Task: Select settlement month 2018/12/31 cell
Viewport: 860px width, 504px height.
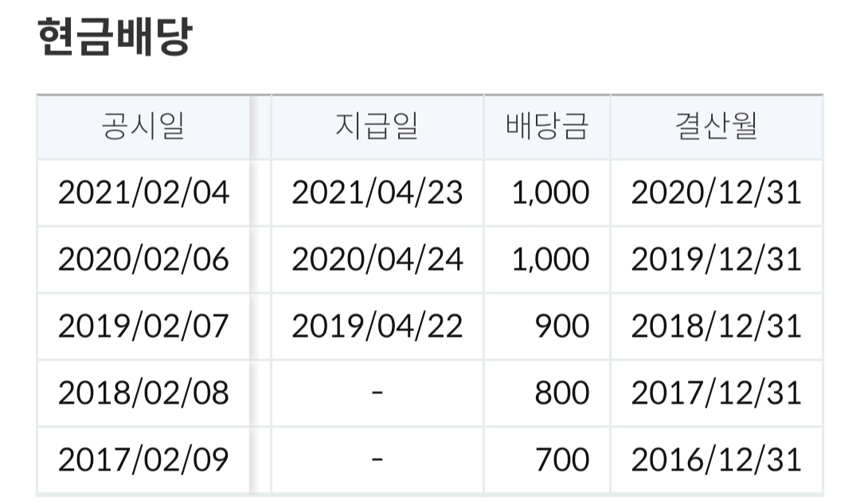Action: [717, 326]
